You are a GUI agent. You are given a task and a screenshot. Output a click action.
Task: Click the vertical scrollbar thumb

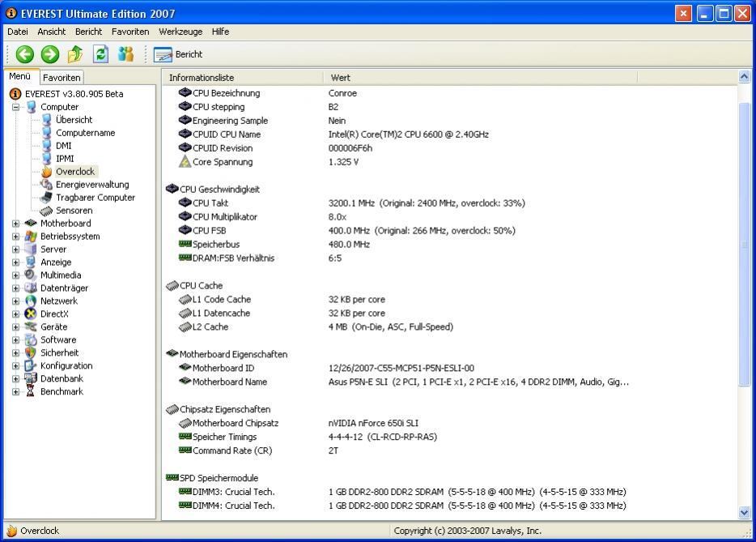pos(744,244)
